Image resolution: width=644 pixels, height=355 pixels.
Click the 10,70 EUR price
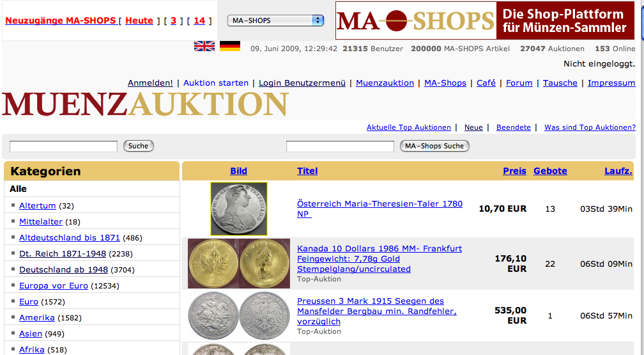[x=503, y=209]
